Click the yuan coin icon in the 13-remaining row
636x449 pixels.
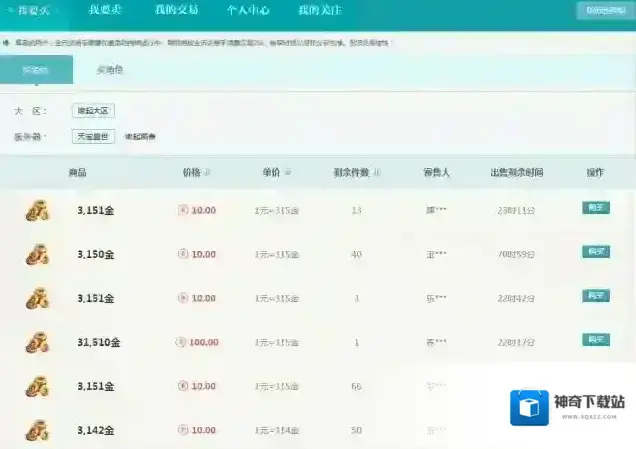click(x=183, y=210)
